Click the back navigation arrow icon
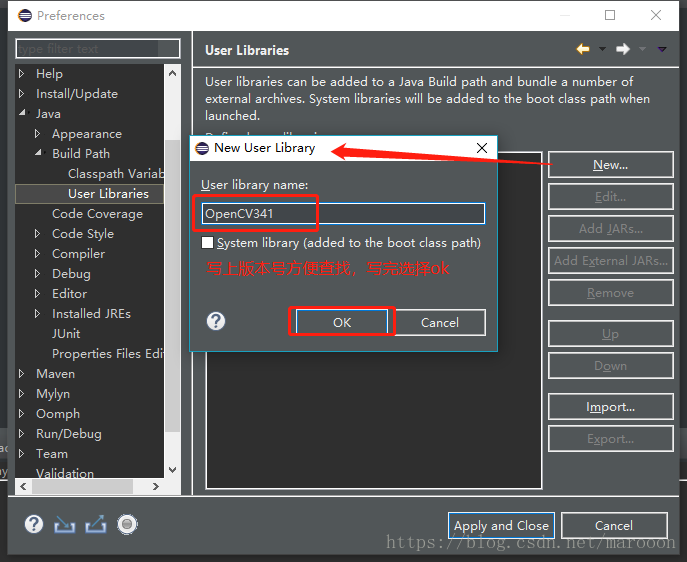This screenshot has height=562, width=687. click(x=583, y=49)
